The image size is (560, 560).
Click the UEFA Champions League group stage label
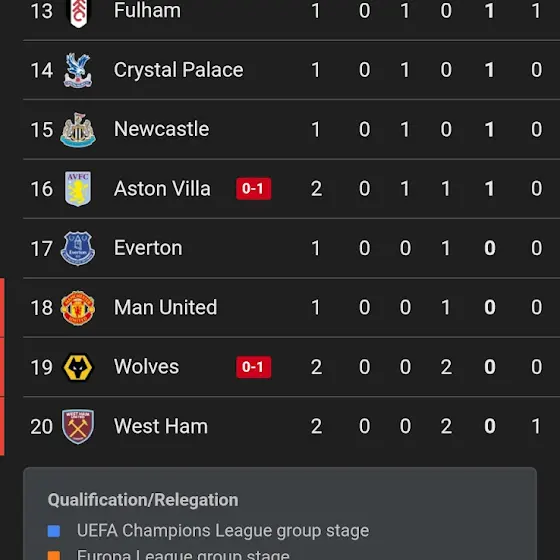[223, 531]
